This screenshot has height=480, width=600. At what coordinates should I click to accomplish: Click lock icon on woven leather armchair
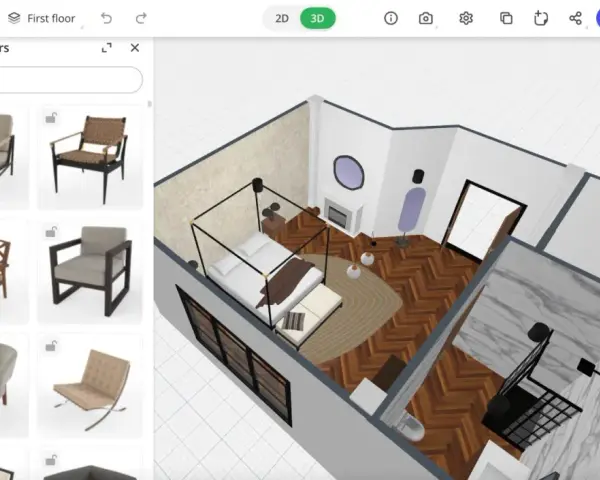point(51,118)
